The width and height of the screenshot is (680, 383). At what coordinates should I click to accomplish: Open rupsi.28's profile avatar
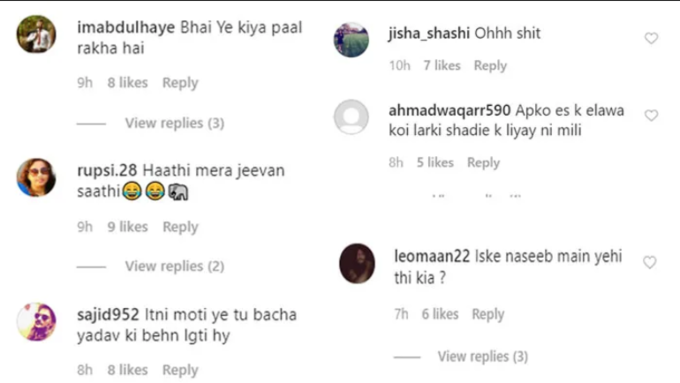tap(36, 177)
